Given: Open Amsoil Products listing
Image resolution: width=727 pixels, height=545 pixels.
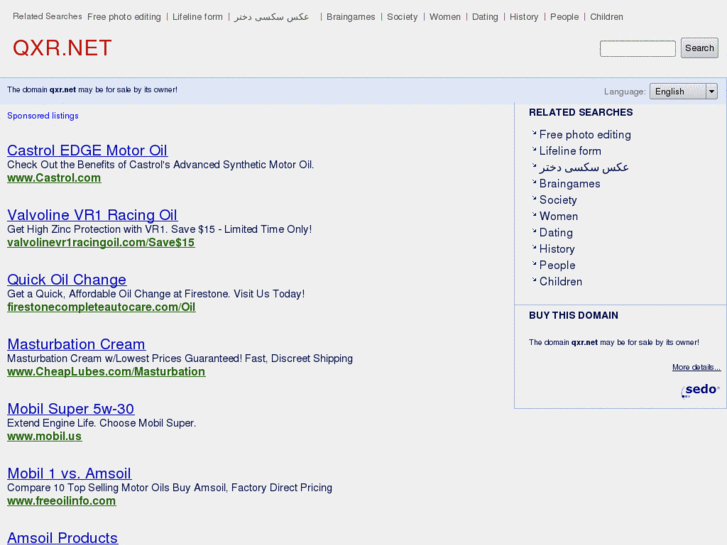Looking at the screenshot, I should 63,538.
